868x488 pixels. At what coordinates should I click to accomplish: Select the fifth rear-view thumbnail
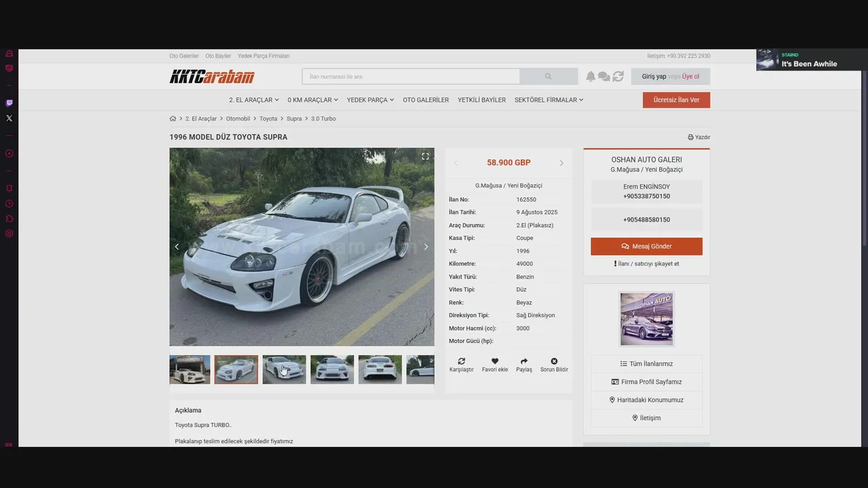[x=380, y=369]
